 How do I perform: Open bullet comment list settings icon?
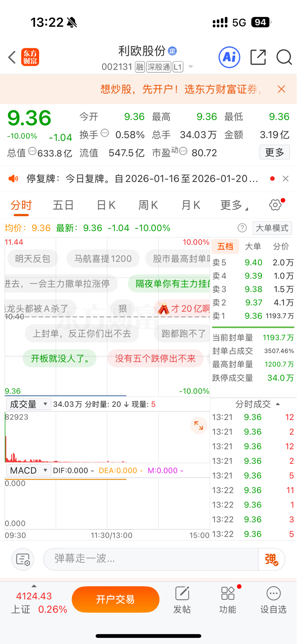(23, 559)
